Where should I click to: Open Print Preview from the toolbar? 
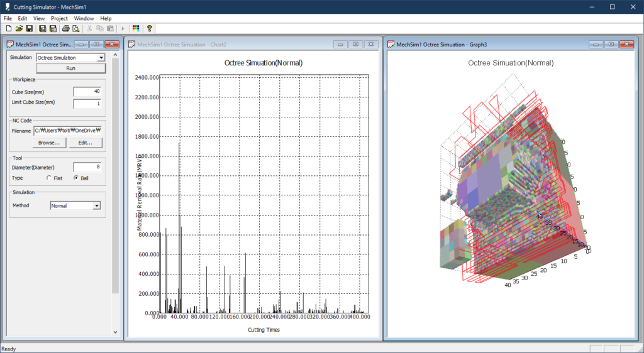(x=75, y=28)
